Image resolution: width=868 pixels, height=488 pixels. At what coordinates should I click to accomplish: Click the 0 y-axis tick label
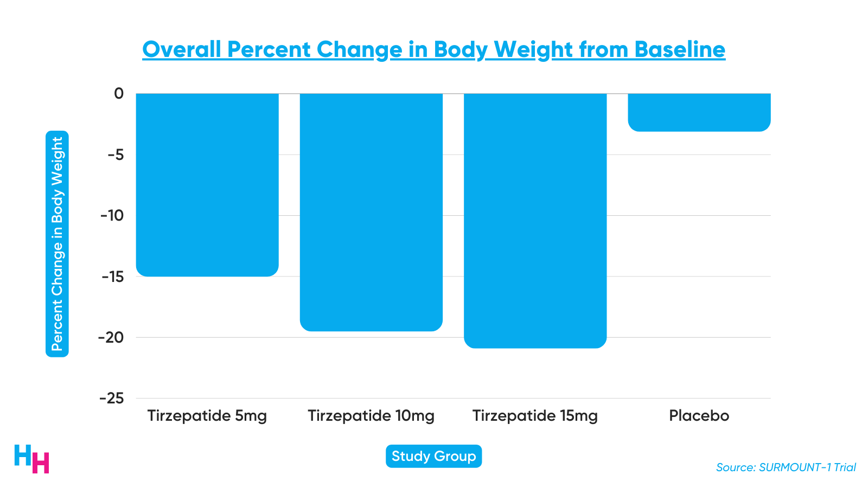[x=119, y=94]
